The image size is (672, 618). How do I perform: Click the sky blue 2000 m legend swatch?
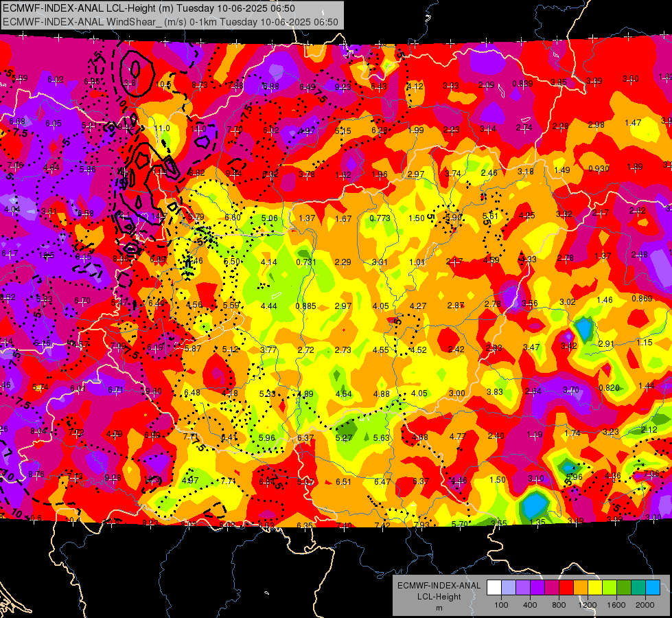pos(653,588)
